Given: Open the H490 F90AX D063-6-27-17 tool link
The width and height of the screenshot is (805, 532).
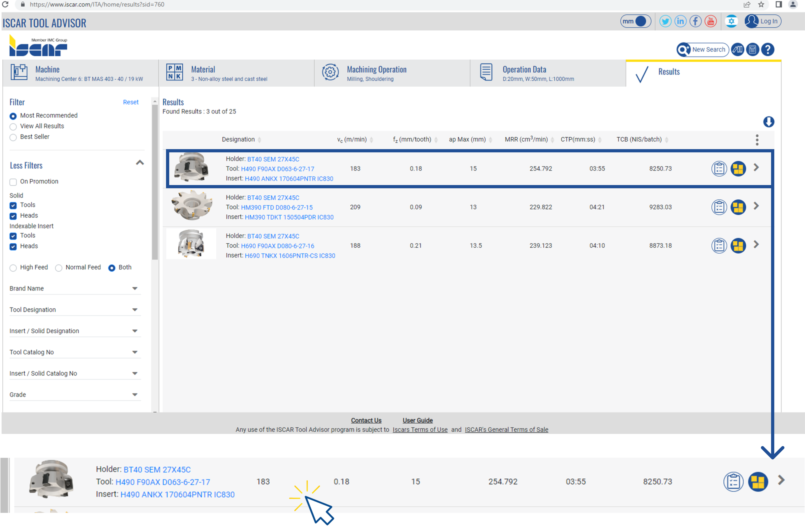Looking at the screenshot, I should (277, 169).
